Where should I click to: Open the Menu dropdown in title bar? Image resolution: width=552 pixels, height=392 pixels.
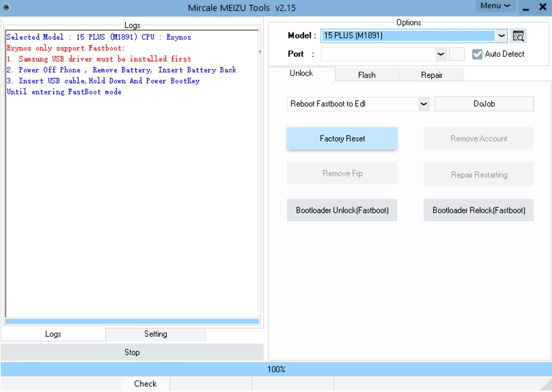pyautogui.click(x=495, y=6)
